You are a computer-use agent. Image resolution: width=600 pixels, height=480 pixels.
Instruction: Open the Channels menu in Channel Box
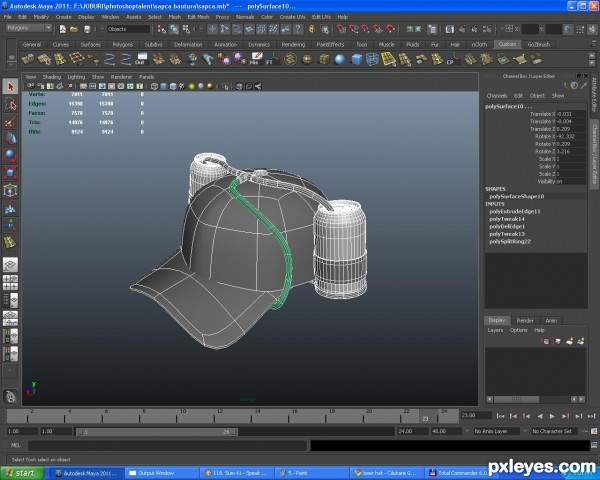497,96
